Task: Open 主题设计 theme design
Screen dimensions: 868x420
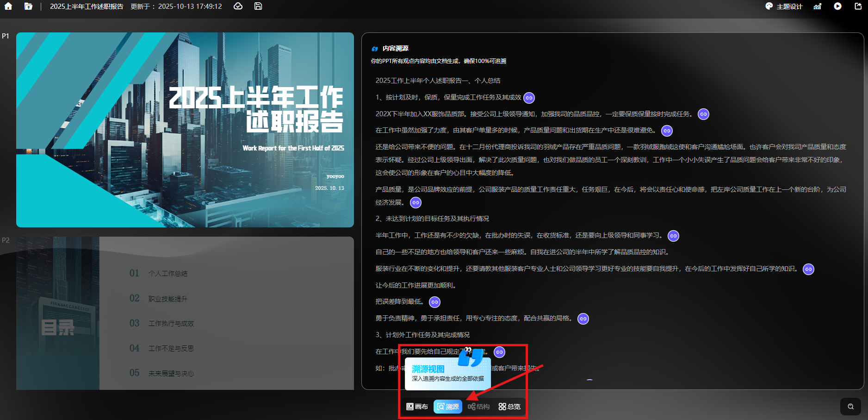Action: (784, 6)
